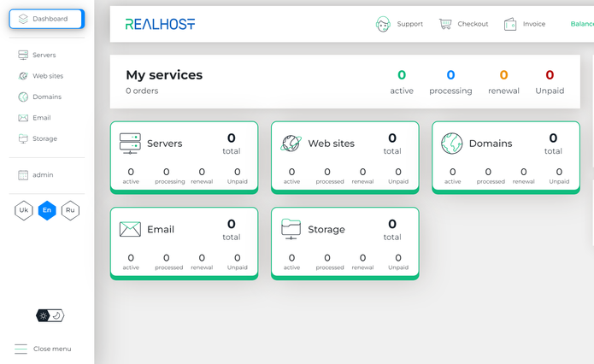Click the Email envelope icon in sidebar
The image size is (594, 364).
coord(23,118)
